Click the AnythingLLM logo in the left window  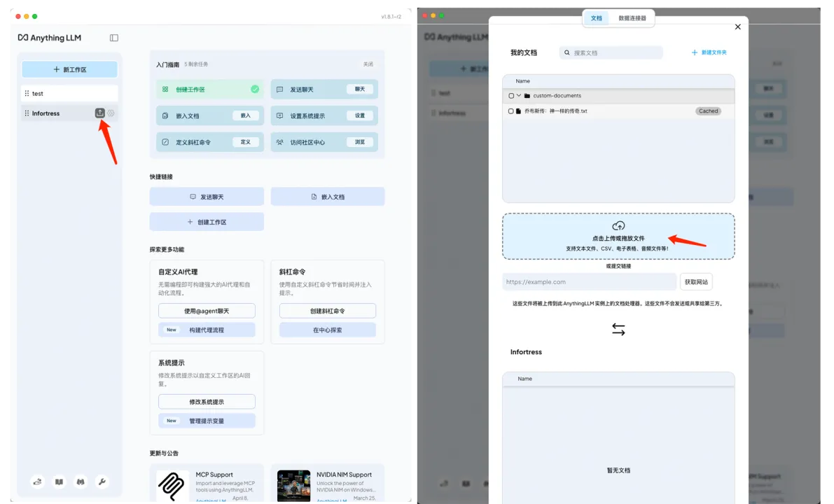coord(50,38)
